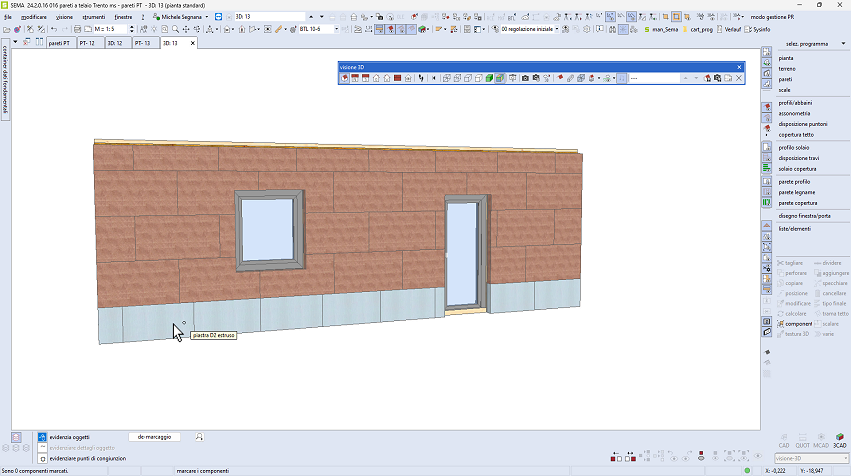Click the de-marcaggio button
The image size is (851, 476).
[x=155, y=437]
